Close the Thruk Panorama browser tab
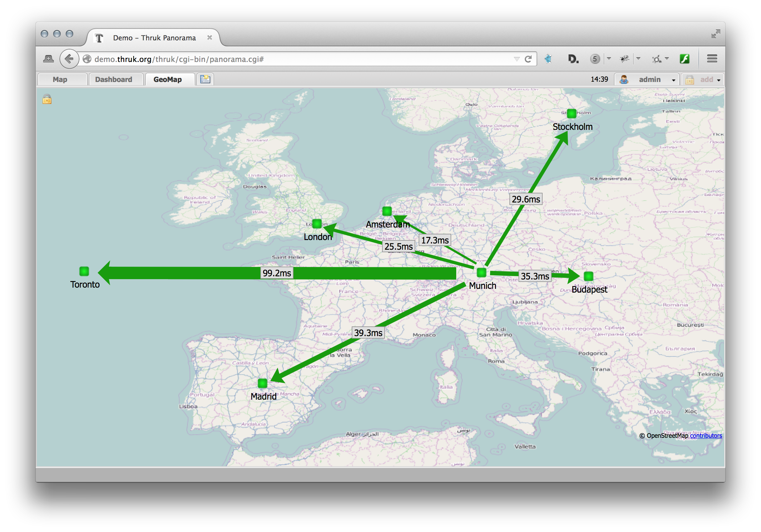The width and height of the screenshot is (761, 532). (209, 38)
